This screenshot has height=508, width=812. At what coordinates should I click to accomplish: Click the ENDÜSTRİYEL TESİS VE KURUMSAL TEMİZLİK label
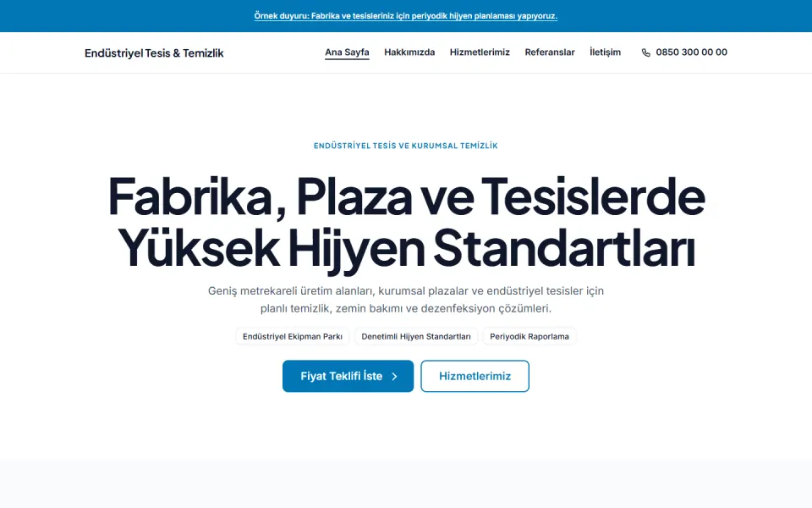(x=405, y=146)
